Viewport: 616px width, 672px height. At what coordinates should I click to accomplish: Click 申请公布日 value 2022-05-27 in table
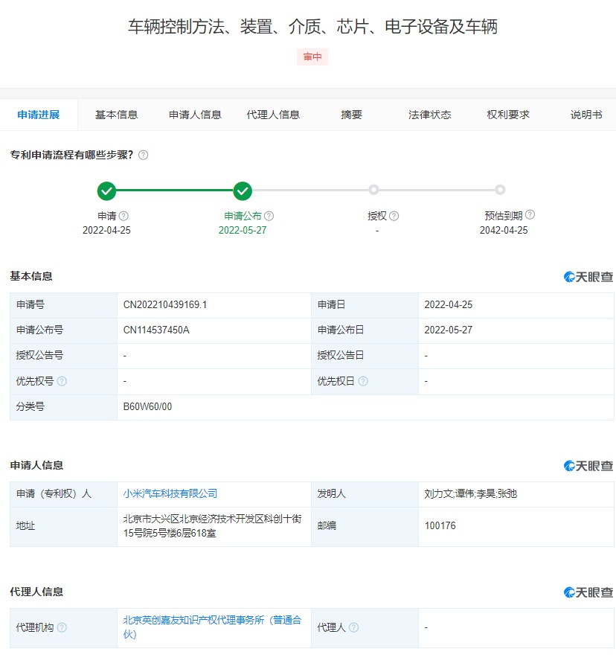pyautogui.click(x=448, y=330)
